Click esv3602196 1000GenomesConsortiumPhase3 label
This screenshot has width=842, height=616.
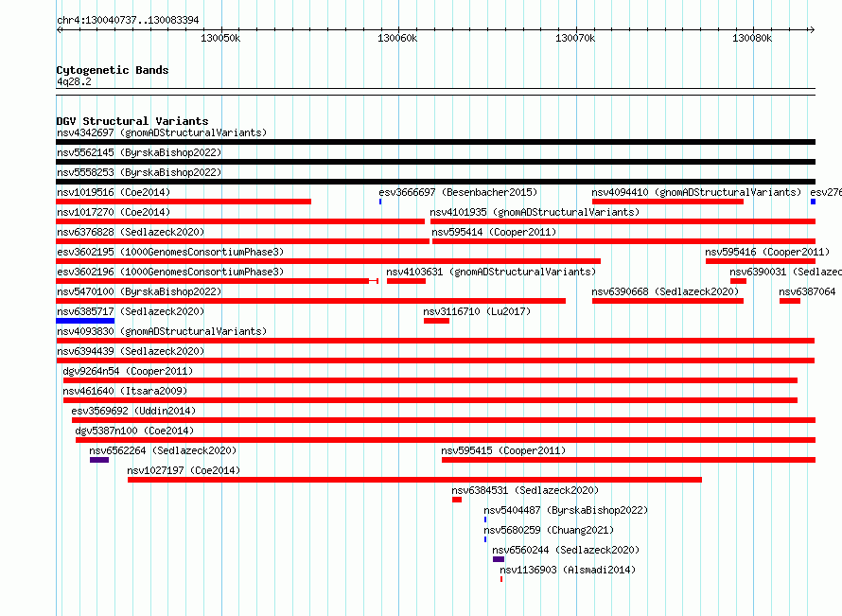coord(170,272)
